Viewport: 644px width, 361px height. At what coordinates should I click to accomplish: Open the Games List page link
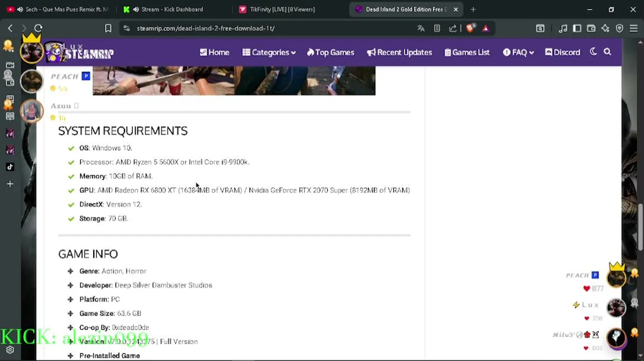(x=467, y=52)
